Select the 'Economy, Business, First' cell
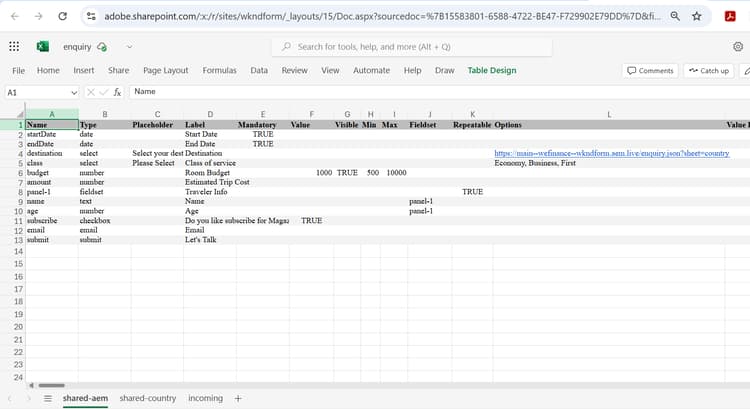This screenshot has height=409, width=750. pos(609,163)
